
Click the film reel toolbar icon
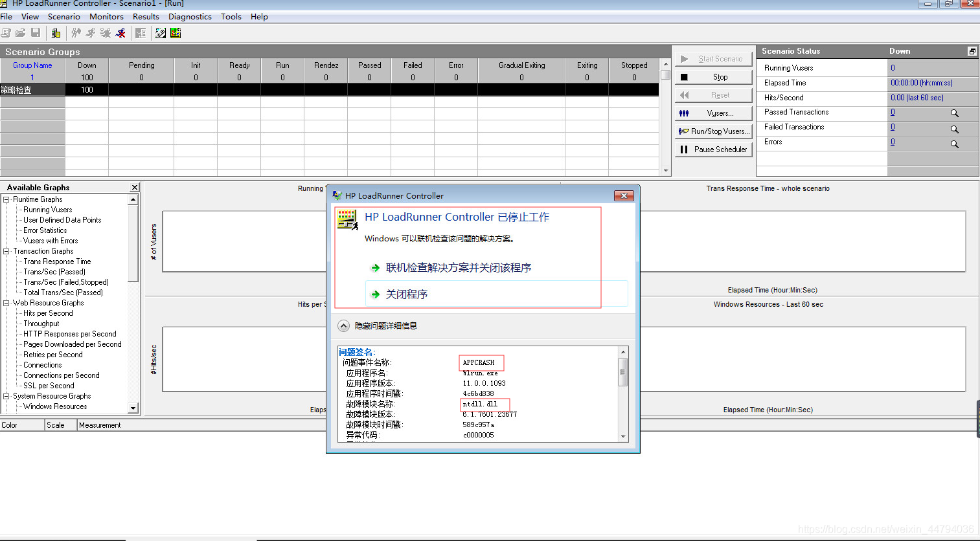click(161, 33)
